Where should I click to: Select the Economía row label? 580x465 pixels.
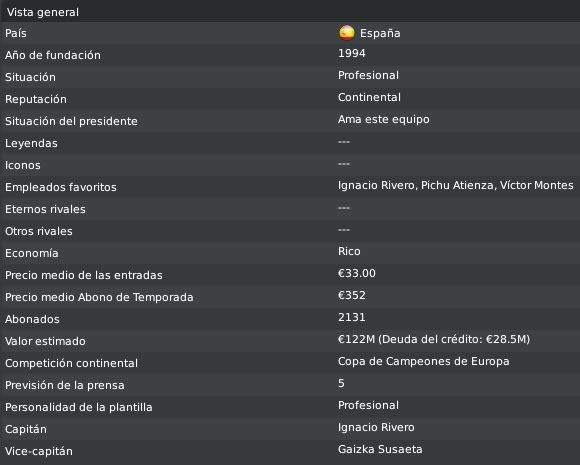pos(32,253)
